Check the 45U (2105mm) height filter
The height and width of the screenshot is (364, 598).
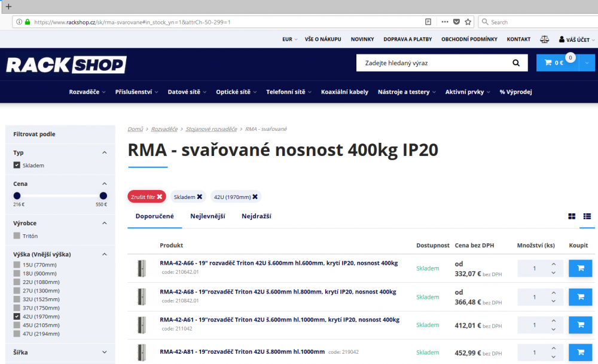click(x=17, y=325)
